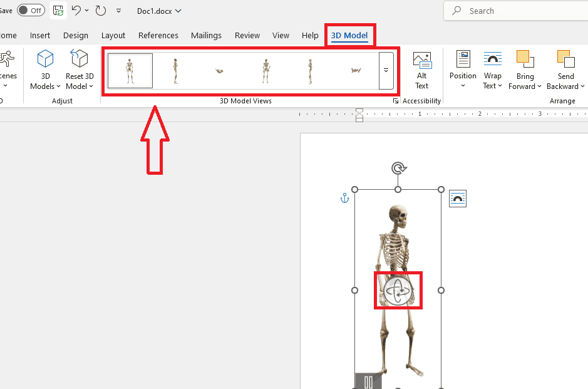Open the Undo history dropdown arrow

[x=86, y=11]
